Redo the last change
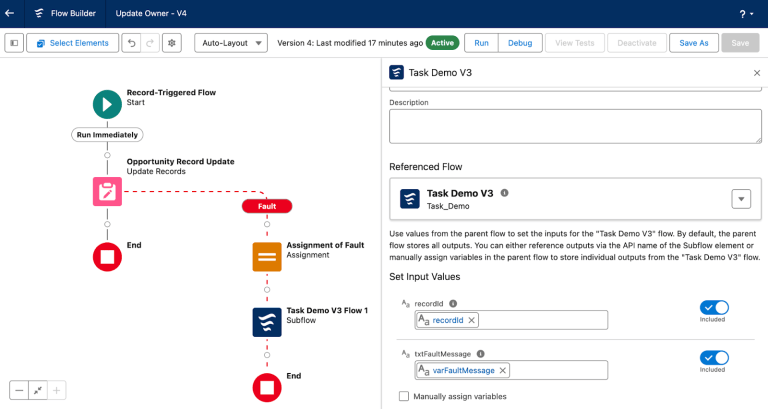The height and width of the screenshot is (409, 768). pos(150,43)
